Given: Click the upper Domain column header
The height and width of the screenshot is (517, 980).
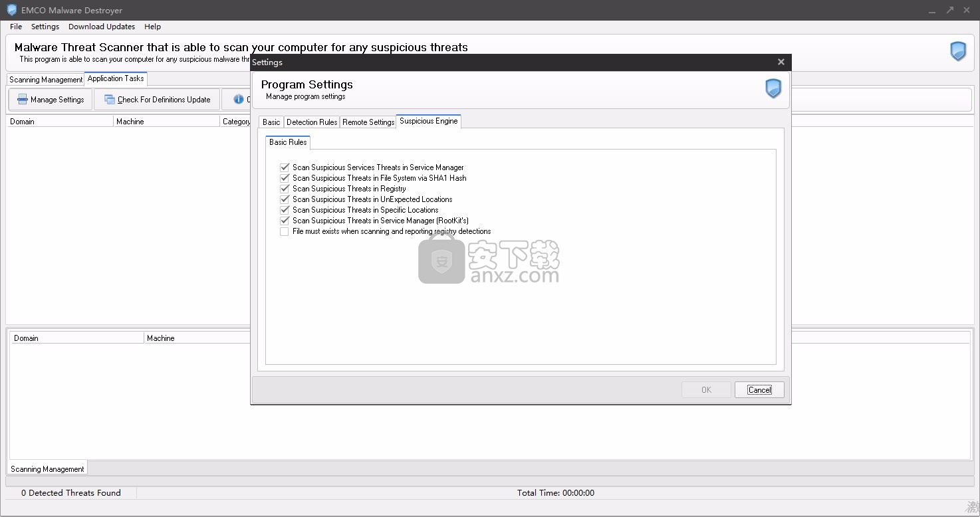Looking at the screenshot, I should coord(60,122).
